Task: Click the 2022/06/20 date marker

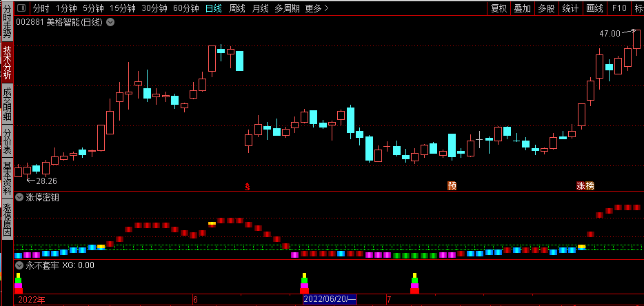Action: click(330, 299)
